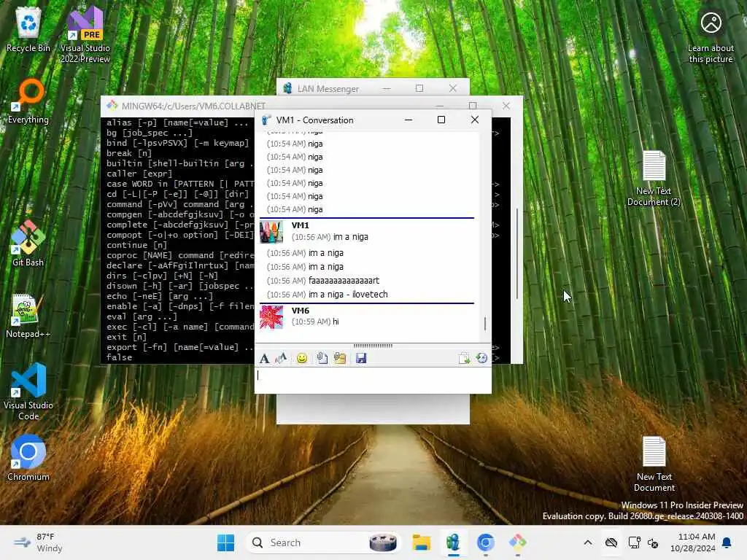Click the splitter handle above the toolbar

click(x=373, y=346)
